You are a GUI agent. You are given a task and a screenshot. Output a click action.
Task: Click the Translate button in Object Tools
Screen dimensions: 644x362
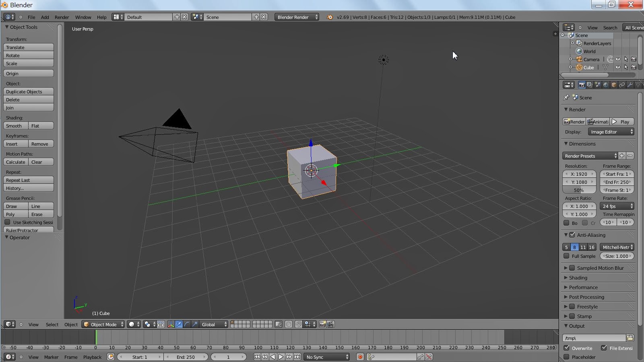point(29,47)
